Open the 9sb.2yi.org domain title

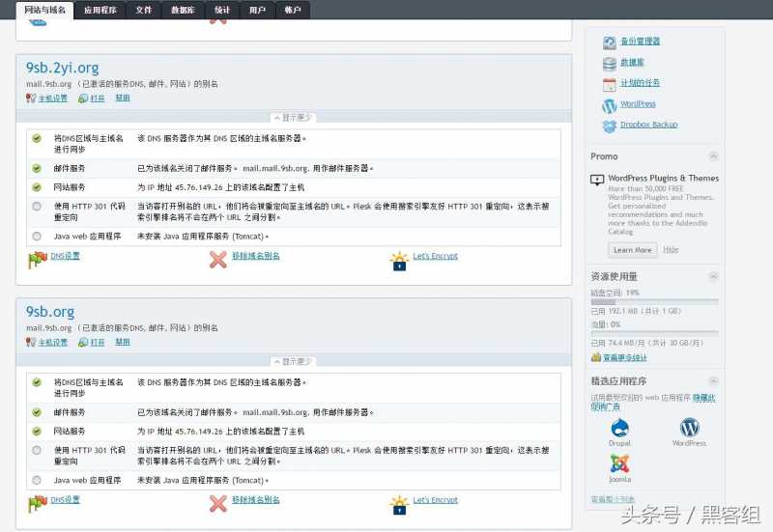tap(62, 68)
